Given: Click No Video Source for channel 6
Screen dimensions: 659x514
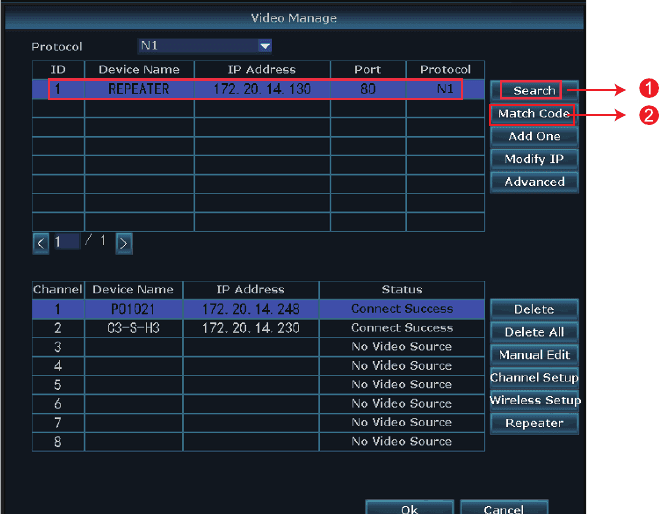Looking at the screenshot, I should point(402,403).
